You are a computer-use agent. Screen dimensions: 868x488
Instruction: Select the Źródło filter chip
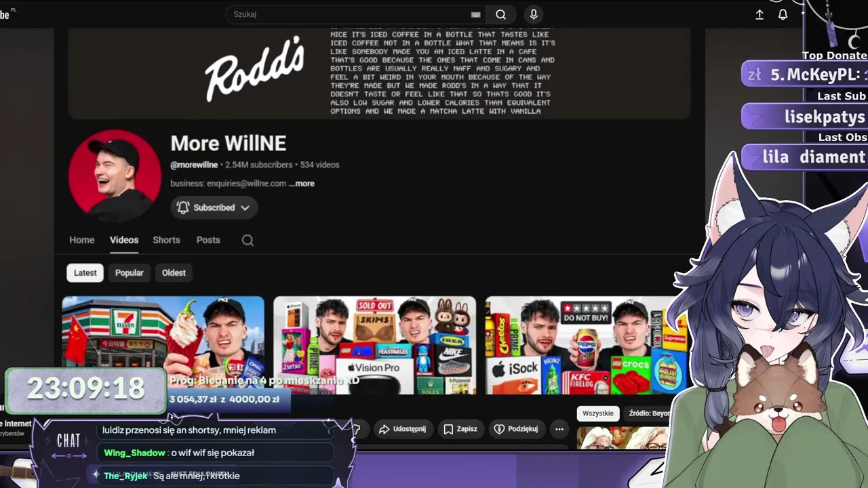click(649, 413)
